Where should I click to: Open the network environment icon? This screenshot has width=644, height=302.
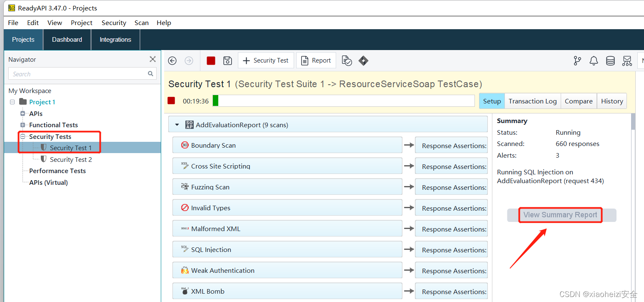point(627,61)
